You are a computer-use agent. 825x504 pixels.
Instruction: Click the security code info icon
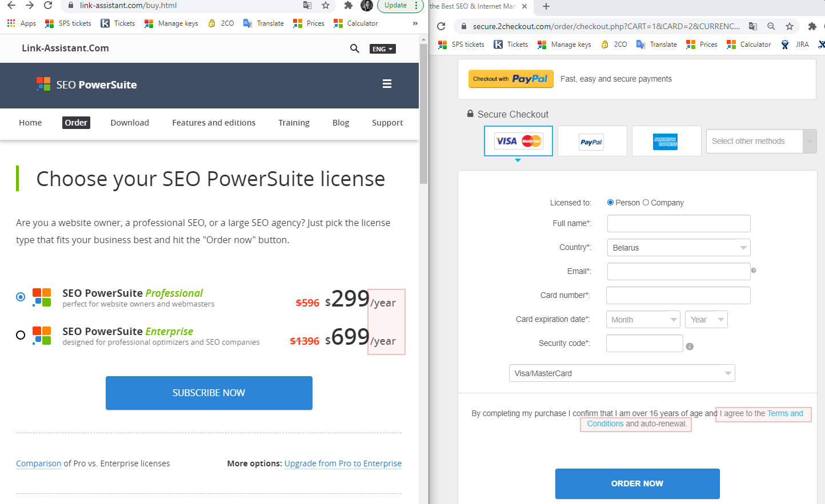point(690,346)
